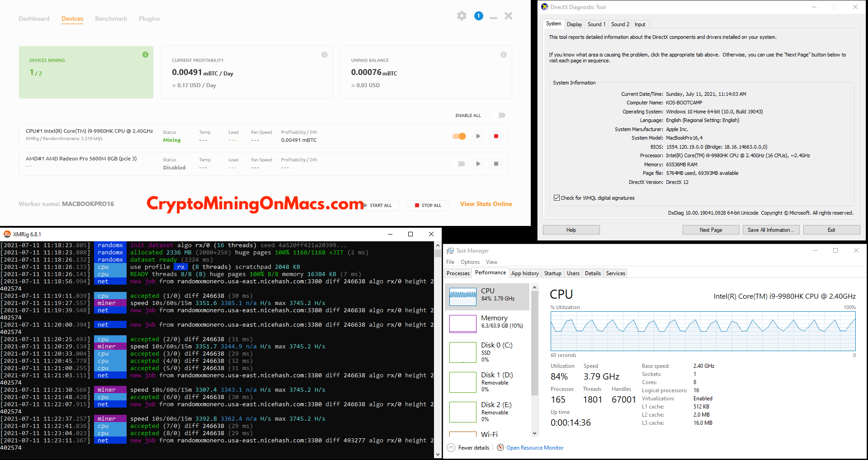
Task: Click the Next Page button
Action: click(x=711, y=230)
